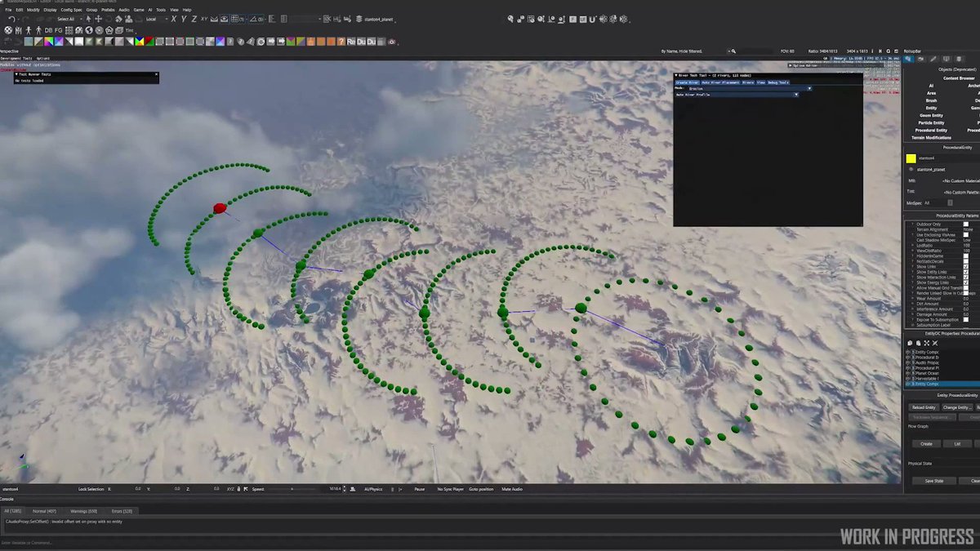
Task: Switch to the Create River tab
Action: [x=688, y=82]
